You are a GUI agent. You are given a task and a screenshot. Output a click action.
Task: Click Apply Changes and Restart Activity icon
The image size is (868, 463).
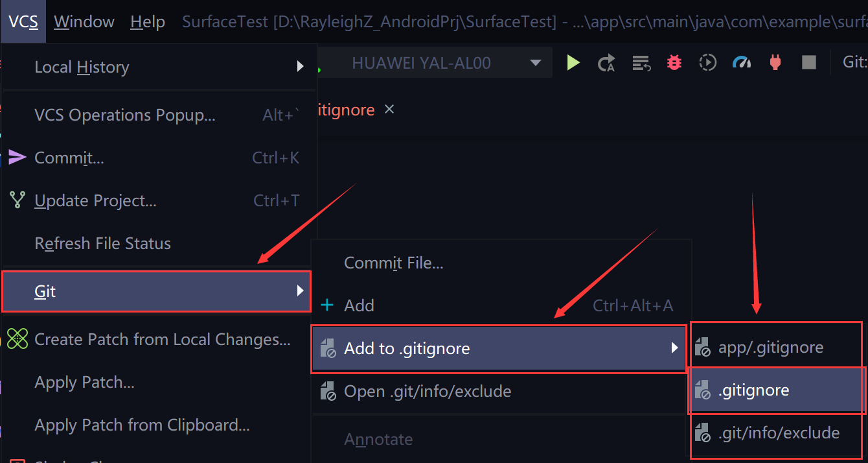click(607, 63)
